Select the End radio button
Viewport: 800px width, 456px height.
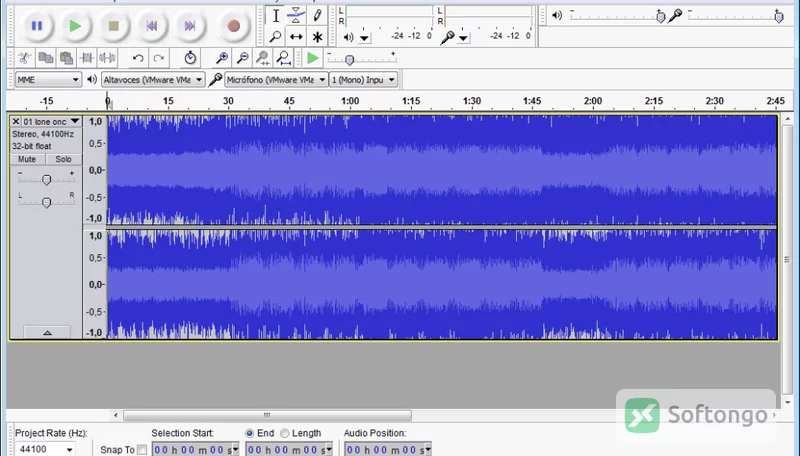click(x=249, y=433)
